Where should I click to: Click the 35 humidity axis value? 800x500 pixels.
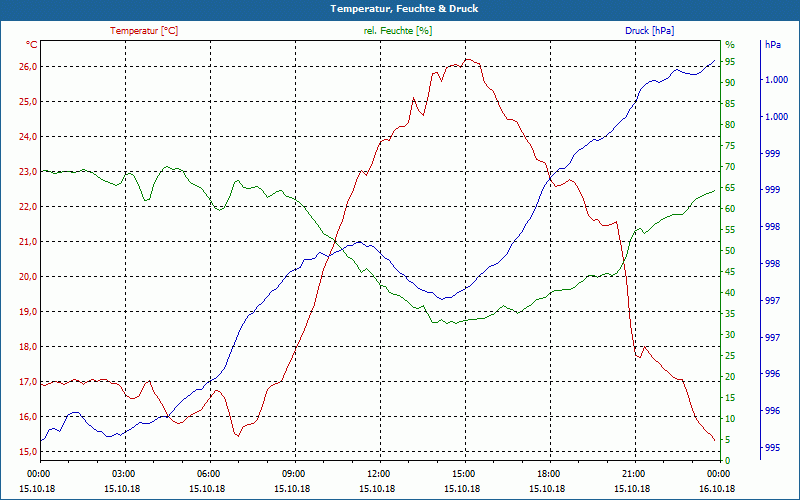730,314
